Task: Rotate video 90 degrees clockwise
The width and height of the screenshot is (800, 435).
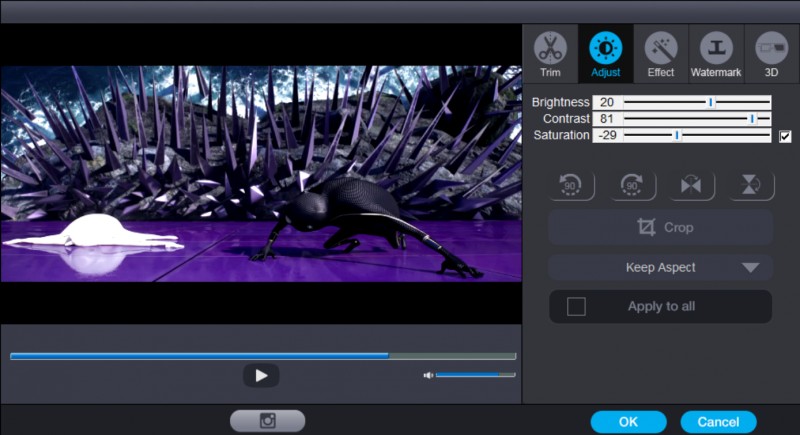Action: click(x=632, y=186)
